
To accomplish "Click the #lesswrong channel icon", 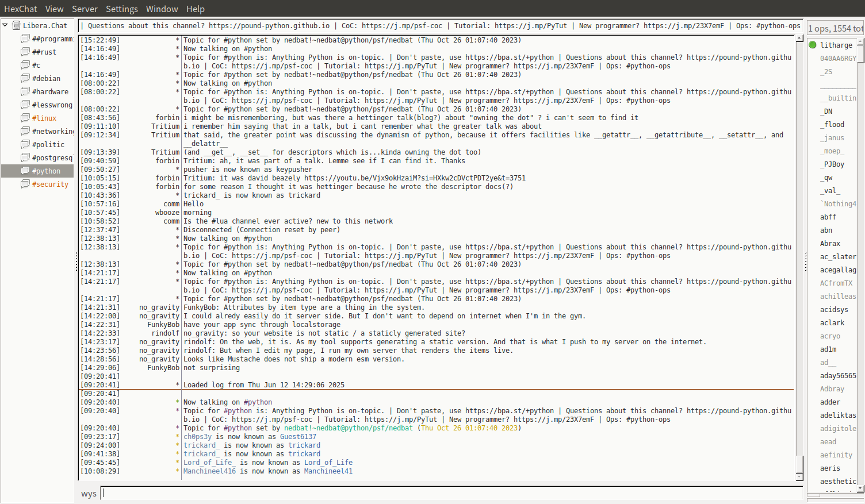I will [25, 105].
